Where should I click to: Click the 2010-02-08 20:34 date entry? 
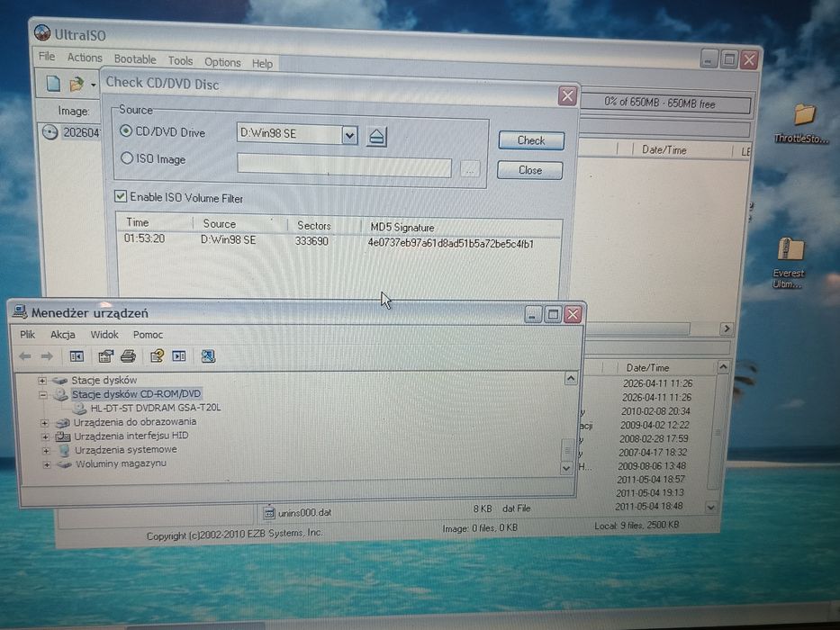tap(655, 411)
